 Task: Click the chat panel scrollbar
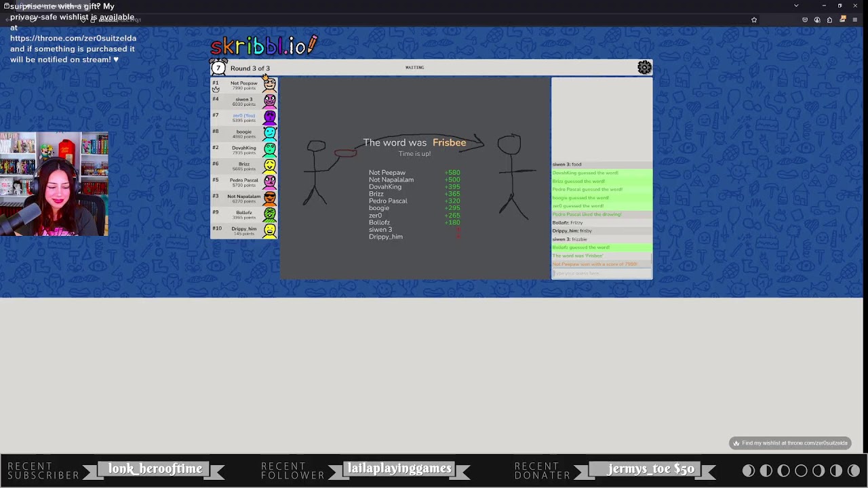tap(651, 260)
